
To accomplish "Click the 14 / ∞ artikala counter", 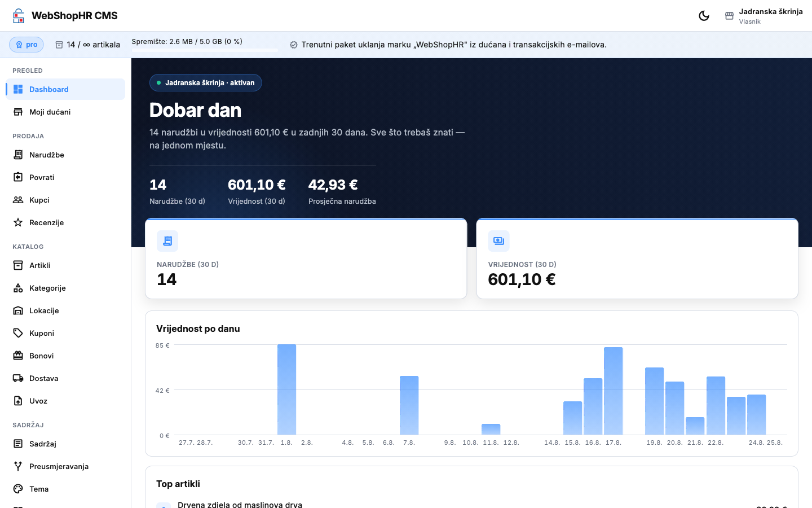I will [88, 45].
